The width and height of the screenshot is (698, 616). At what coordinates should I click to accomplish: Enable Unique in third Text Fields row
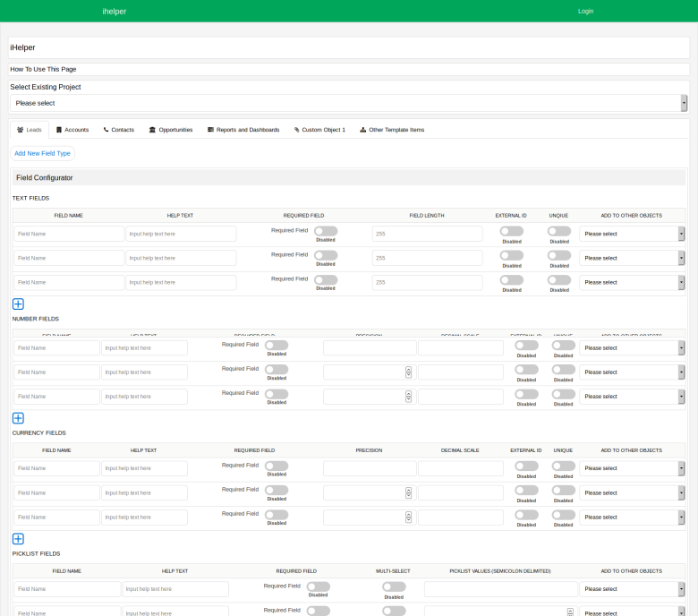pos(559,279)
